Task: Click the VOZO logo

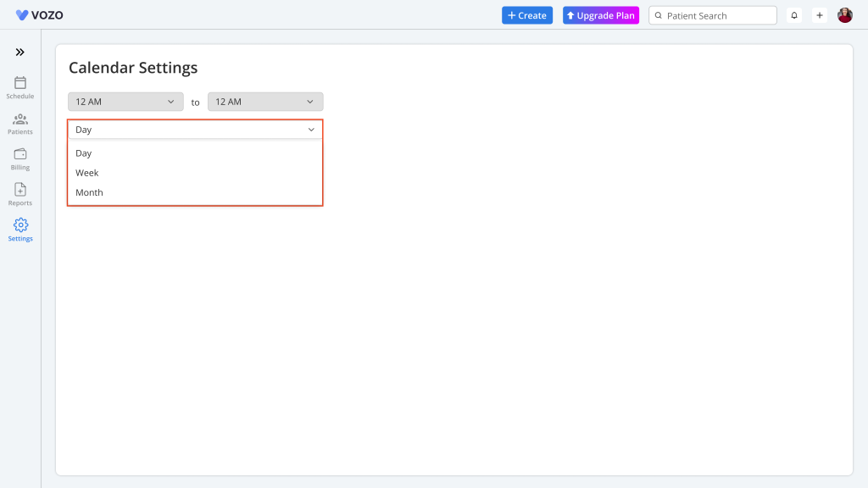Action: coord(40,15)
